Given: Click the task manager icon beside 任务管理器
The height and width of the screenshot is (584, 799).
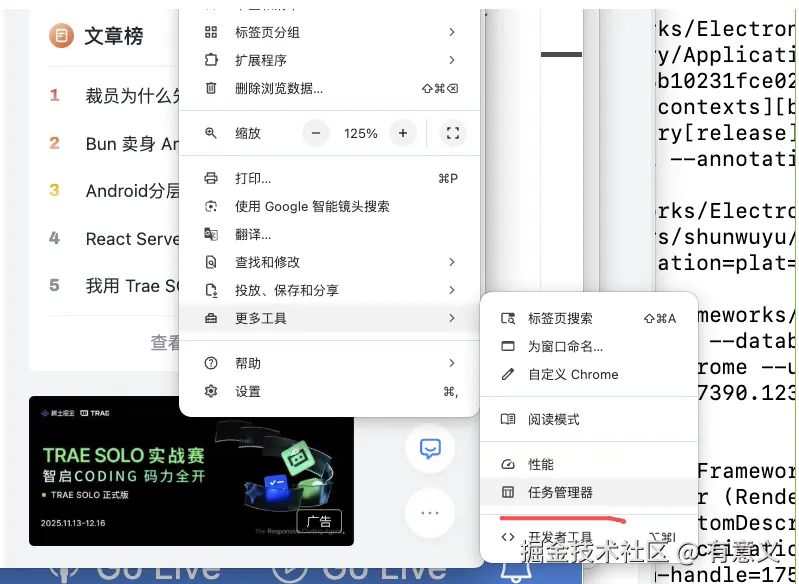Looking at the screenshot, I should tap(508, 492).
